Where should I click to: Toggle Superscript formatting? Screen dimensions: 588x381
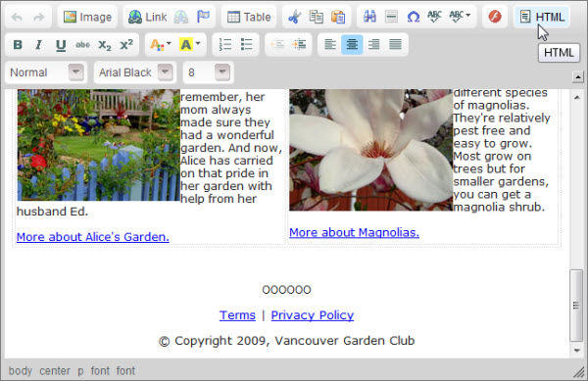click(x=126, y=45)
